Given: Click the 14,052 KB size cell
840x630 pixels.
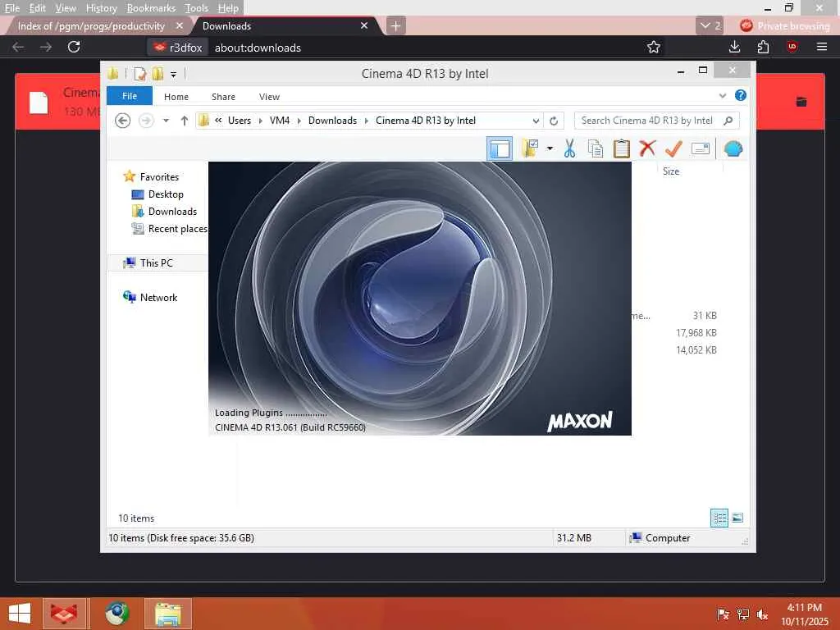Looking at the screenshot, I should (x=696, y=349).
